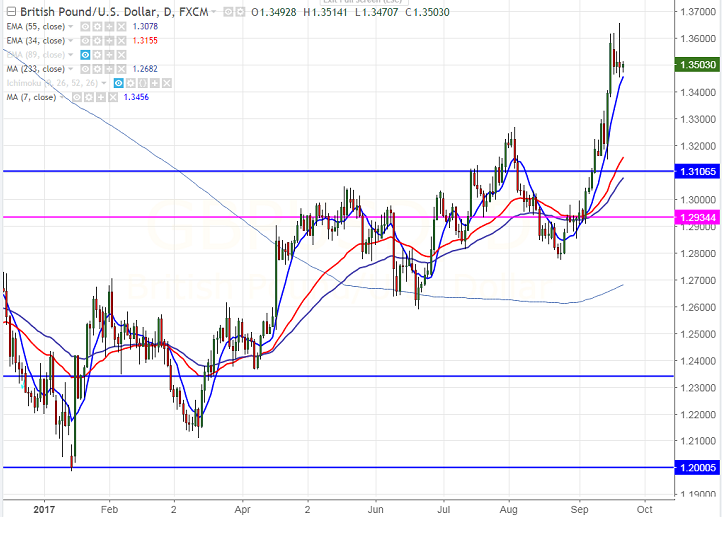The width and height of the screenshot is (725, 543).
Task: Expand MA (233, close) dropdown arrow
Action: point(71,69)
